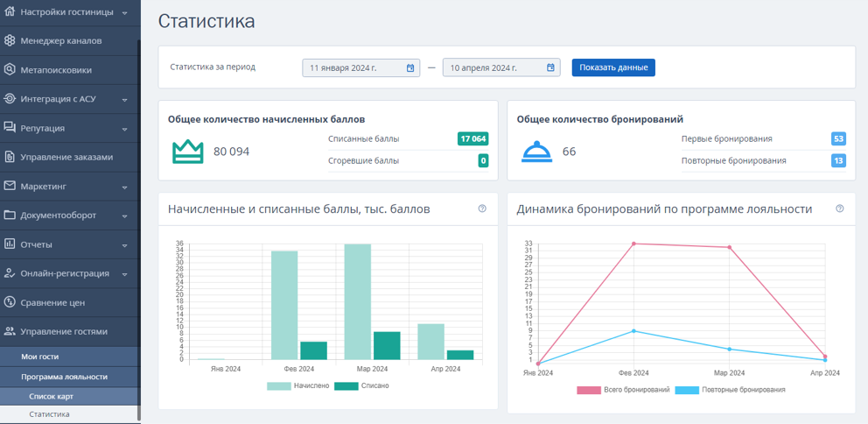Expand the Интеграция с АСУ menu arrow

[124, 100]
